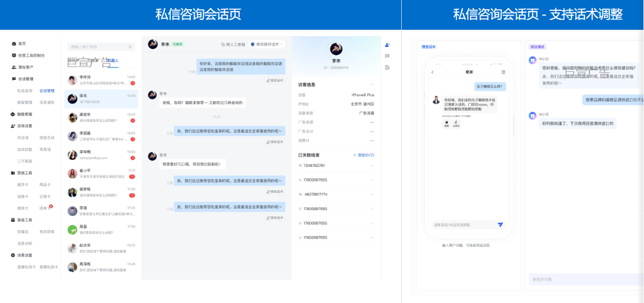Open 经营工具控制台 in the sidebar
Image resolution: width=644 pixels, height=303 pixels.
pos(31,55)
